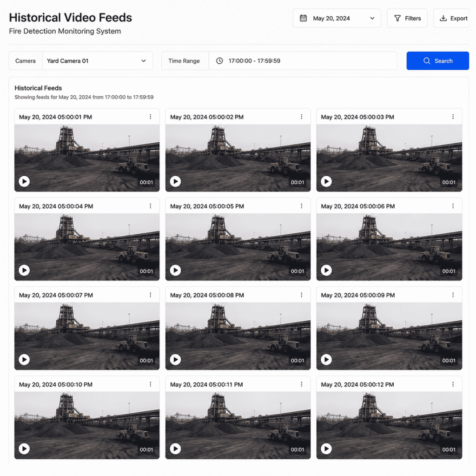
Task: Play the 05:00:09 PM recording
Action: (x=326, y=359)
